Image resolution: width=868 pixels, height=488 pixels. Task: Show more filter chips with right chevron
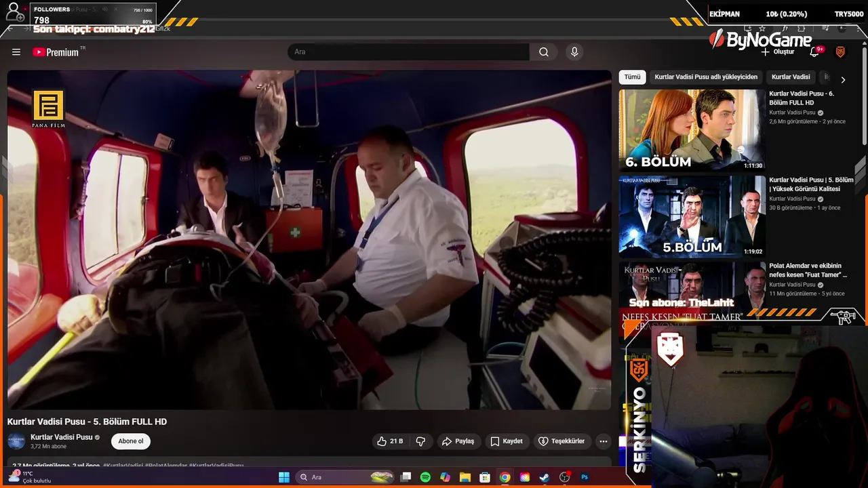[843, 79]
